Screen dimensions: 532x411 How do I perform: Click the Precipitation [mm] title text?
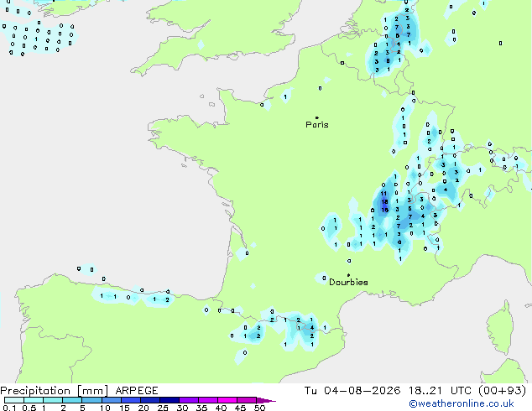point(55,391)
